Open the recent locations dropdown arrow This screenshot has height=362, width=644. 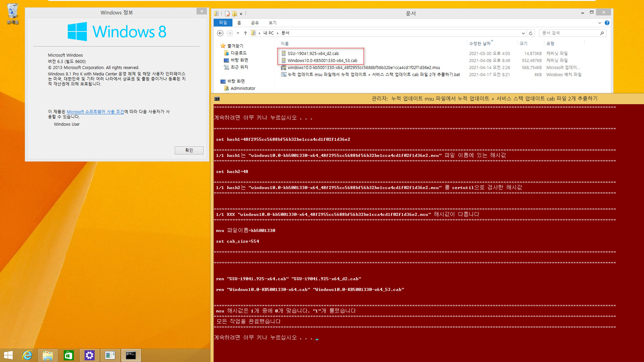pyautogui.click(x=238, y=33)
